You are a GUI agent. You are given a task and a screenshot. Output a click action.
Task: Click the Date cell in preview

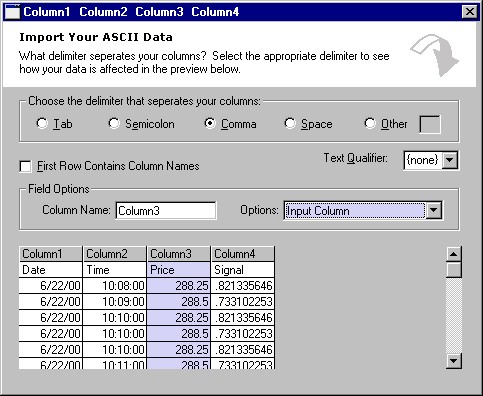[51, 270]
